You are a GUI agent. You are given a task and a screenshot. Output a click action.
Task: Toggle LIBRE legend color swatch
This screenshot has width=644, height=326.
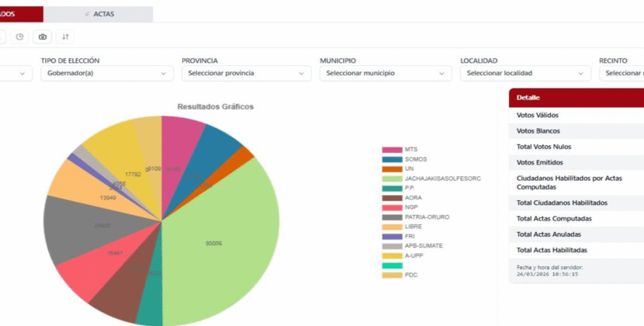[x=392, y=227]
